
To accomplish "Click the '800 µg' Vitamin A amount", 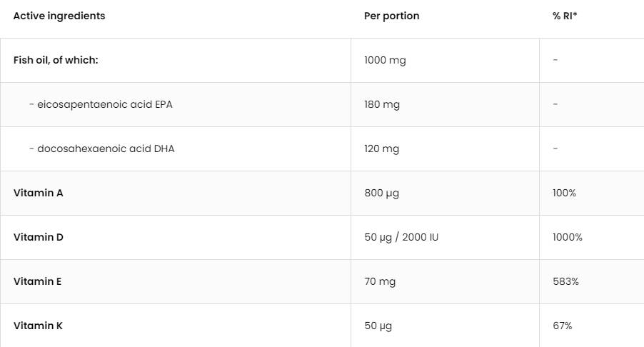I will coord(383,193).
